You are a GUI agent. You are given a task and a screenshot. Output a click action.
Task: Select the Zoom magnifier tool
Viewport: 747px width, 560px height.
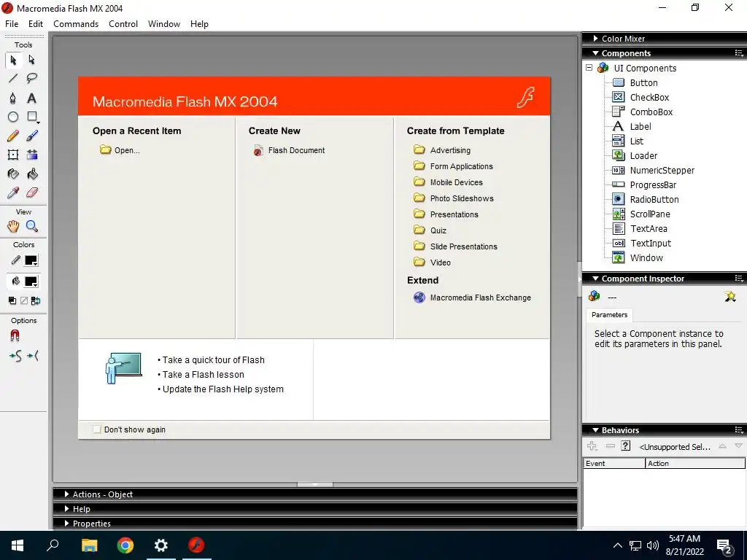pyautogui.click(x=32, y=227)
